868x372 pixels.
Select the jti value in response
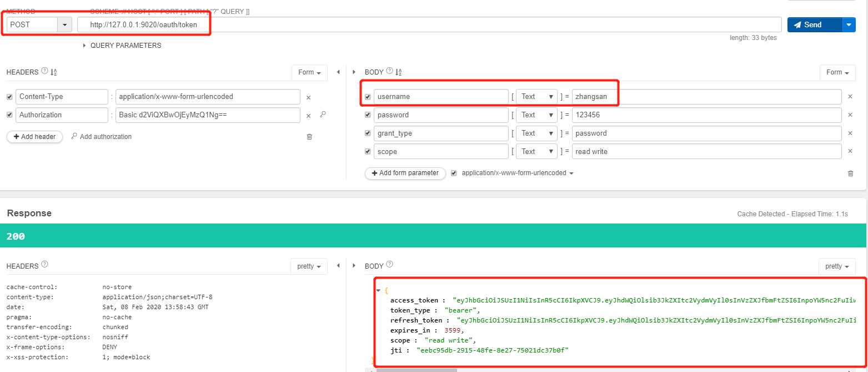pyautogui.click(x=493, y=350)
